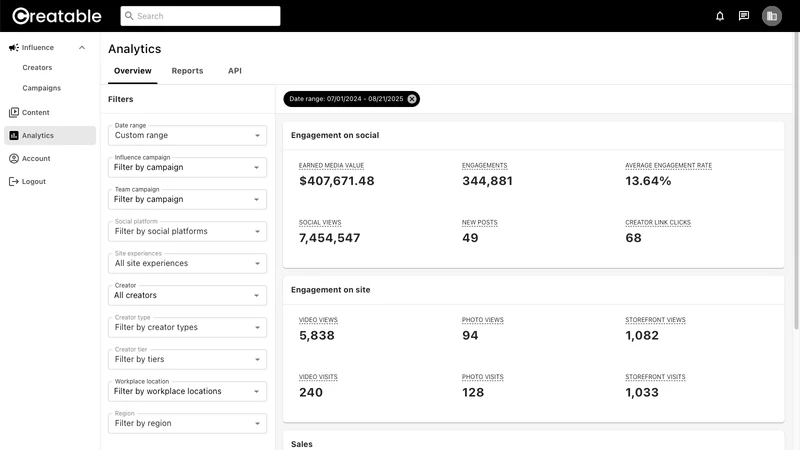Viewport: 800px width, 450px height.
Task: Click the Creator Link Clicks label
Action: (x=658, y=222)
